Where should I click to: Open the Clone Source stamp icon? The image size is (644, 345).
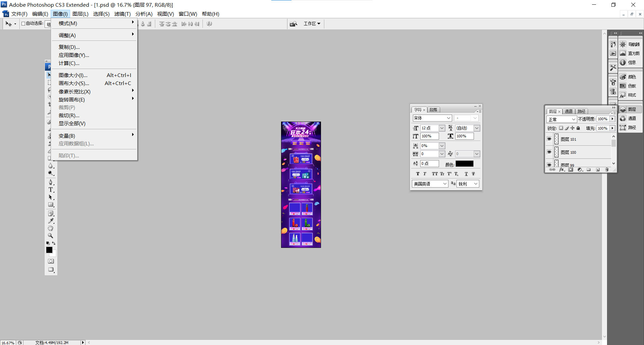(x=613, y=91)
